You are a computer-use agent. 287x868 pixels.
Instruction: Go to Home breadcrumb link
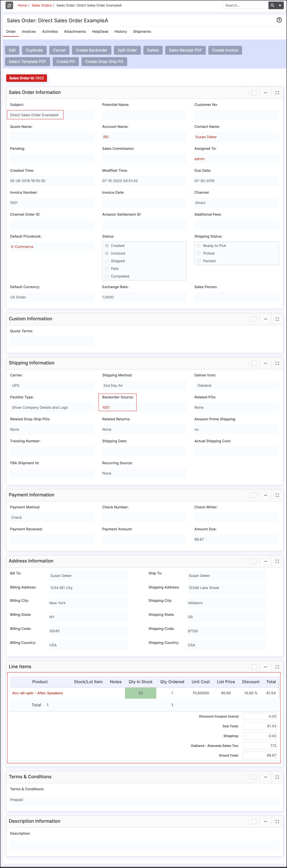tap(22, 5)
